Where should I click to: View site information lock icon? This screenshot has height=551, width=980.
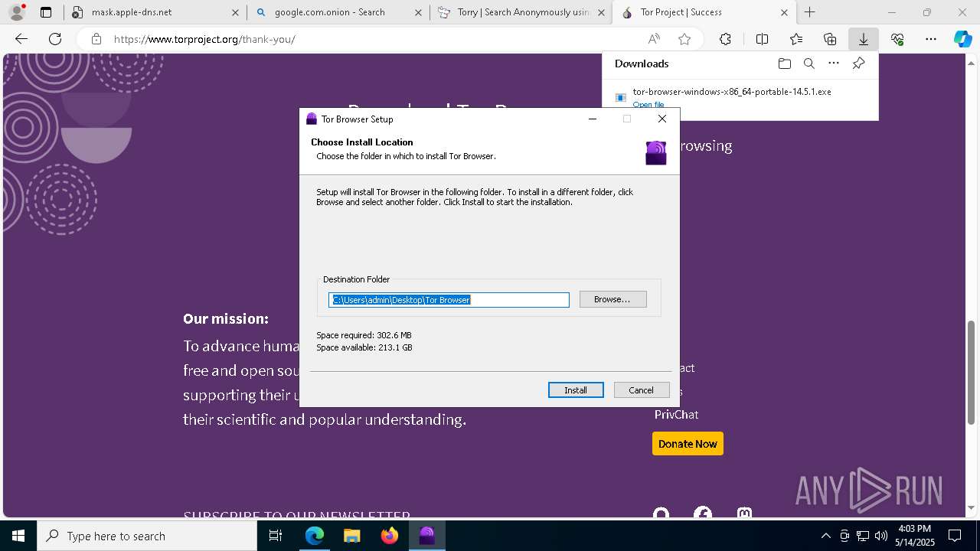[x=96, y=39]
